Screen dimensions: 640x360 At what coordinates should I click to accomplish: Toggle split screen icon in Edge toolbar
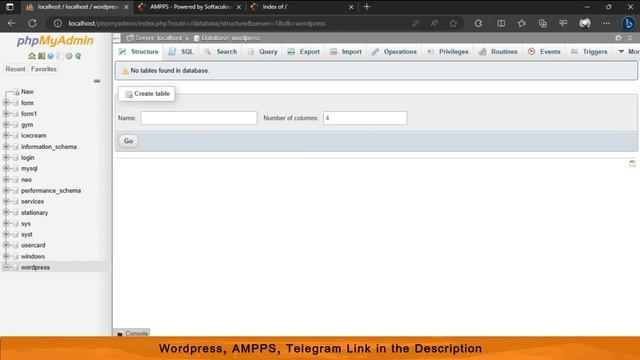pos(501,23)
